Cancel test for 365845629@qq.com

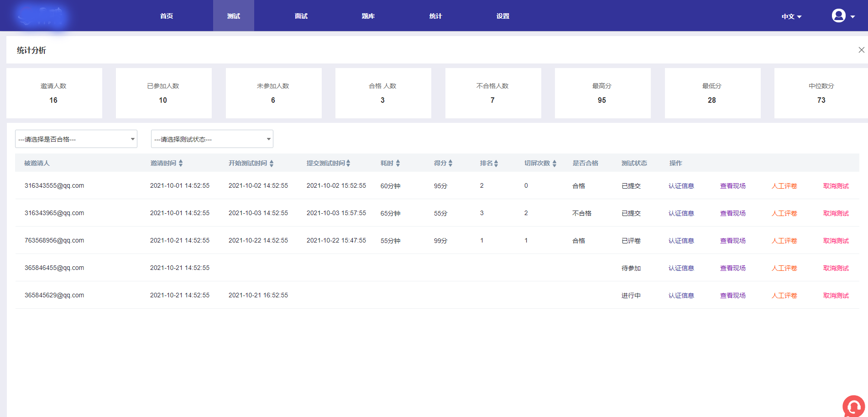(836, 296)
